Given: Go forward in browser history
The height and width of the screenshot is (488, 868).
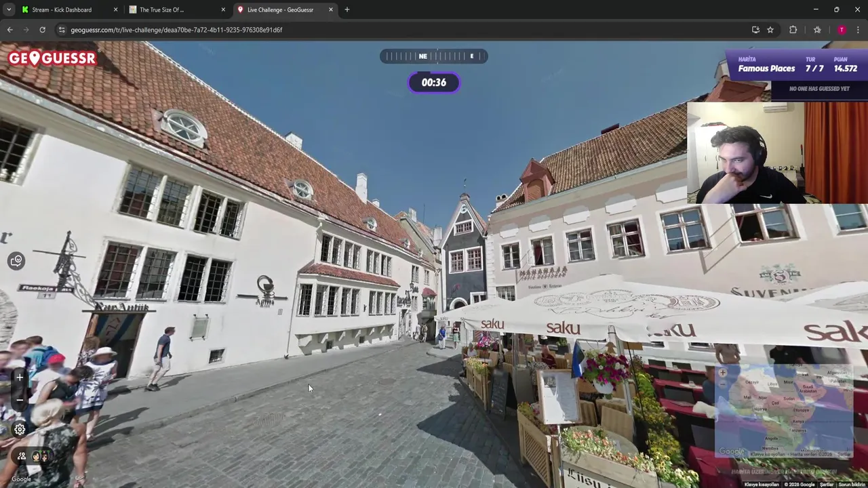Looking at the screenshot, I should coord(26,30).
